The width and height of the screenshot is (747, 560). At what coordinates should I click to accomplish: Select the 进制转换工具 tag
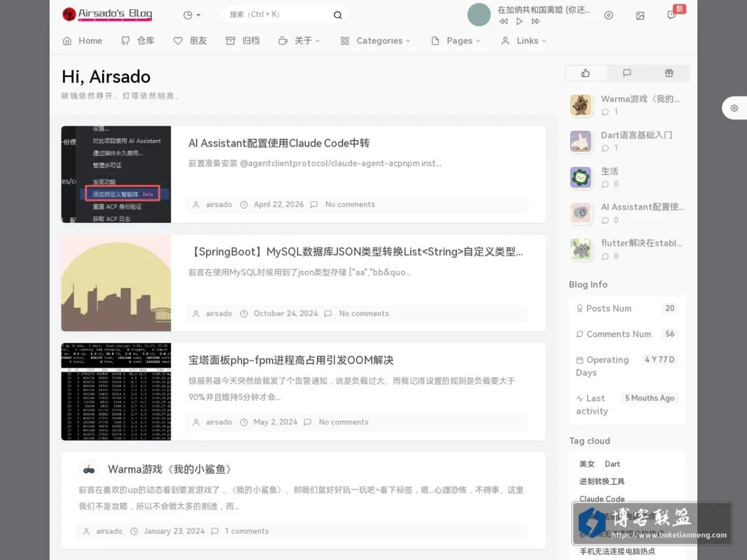tap(602, 482)
